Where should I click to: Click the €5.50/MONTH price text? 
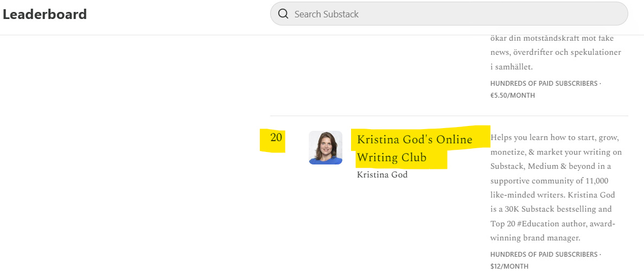tap(513, 96)
